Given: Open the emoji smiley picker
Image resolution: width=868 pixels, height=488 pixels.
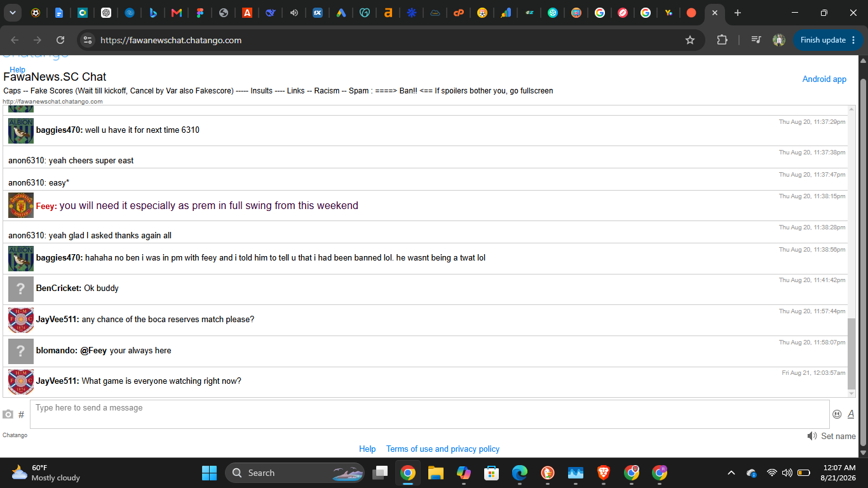Looking at the screenshot, I should (837, 414).
